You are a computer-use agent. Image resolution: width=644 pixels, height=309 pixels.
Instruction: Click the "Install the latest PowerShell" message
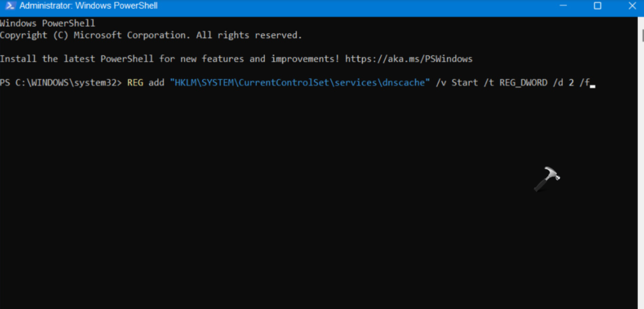coord(169,59)
